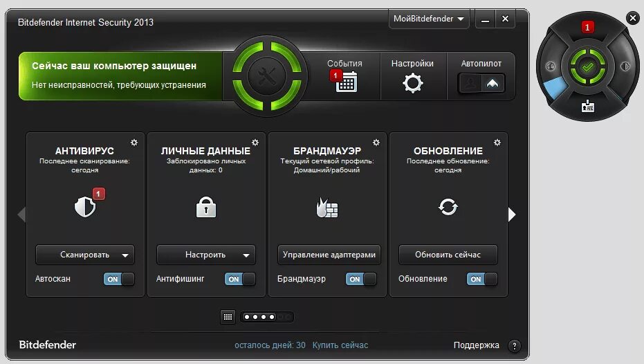The image size is (644, 364).
Task: Show next modules with right arrow
Action: 512,215
